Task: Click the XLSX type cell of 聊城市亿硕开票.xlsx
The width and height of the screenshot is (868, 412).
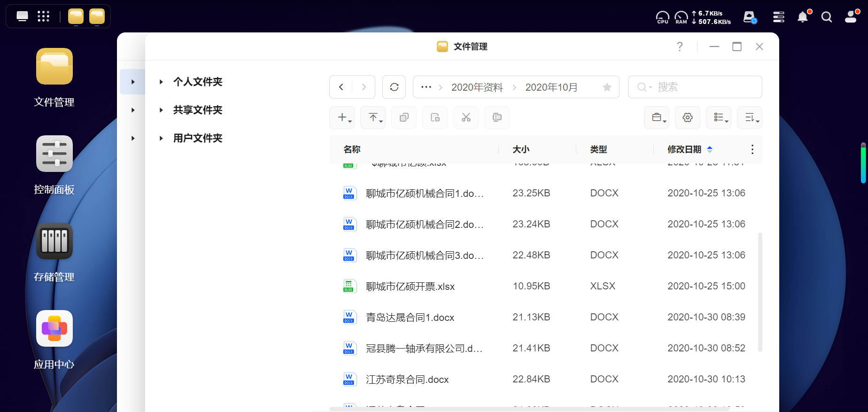Action: click(x=603, y=286)
